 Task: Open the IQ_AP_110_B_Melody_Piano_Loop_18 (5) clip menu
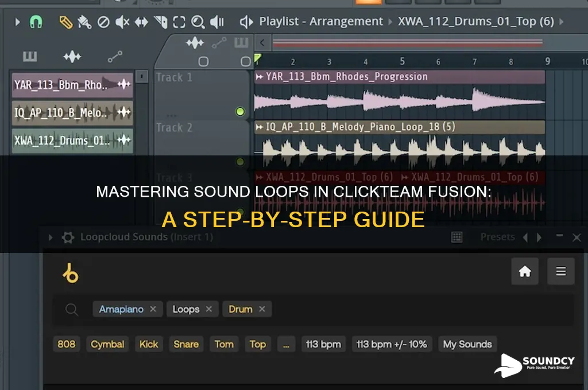click(259, 127)
